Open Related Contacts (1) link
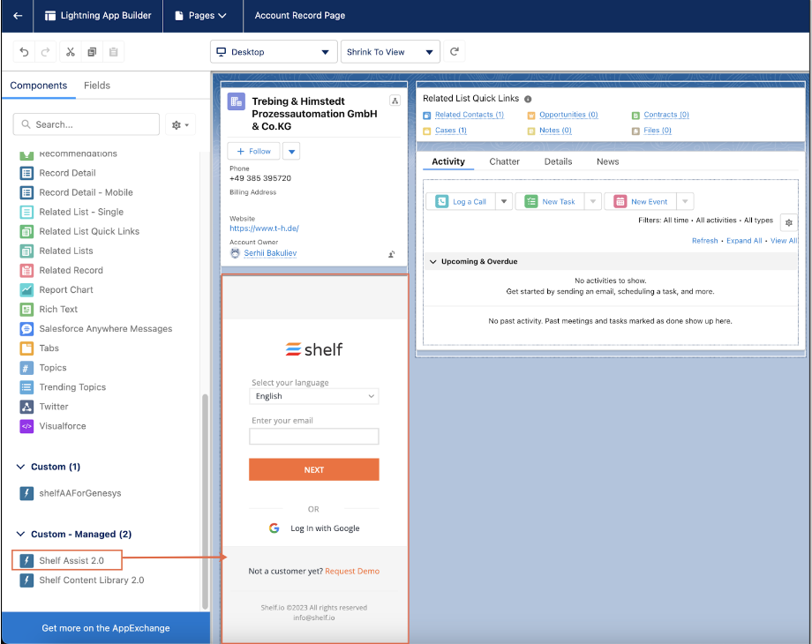 (x=470, y=115)
